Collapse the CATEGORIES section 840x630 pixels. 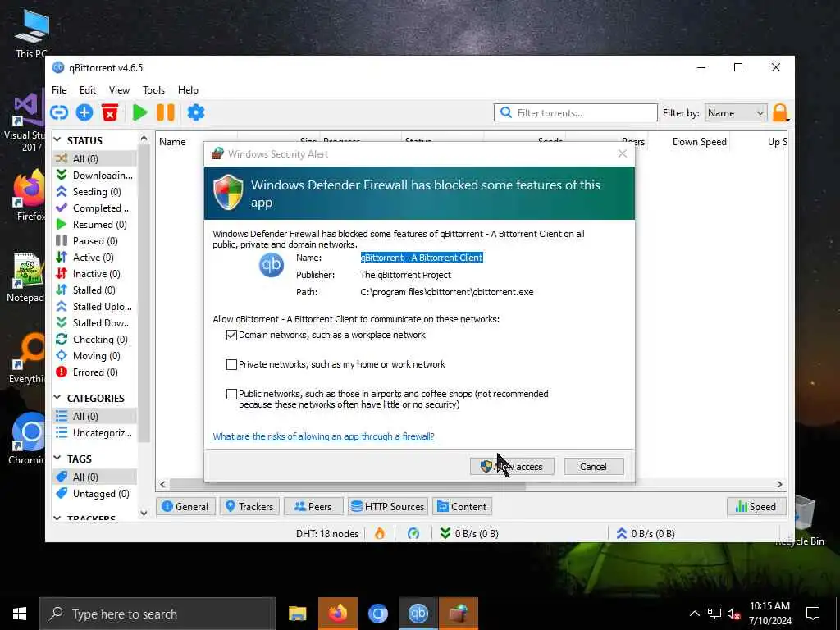pos(57,398)
